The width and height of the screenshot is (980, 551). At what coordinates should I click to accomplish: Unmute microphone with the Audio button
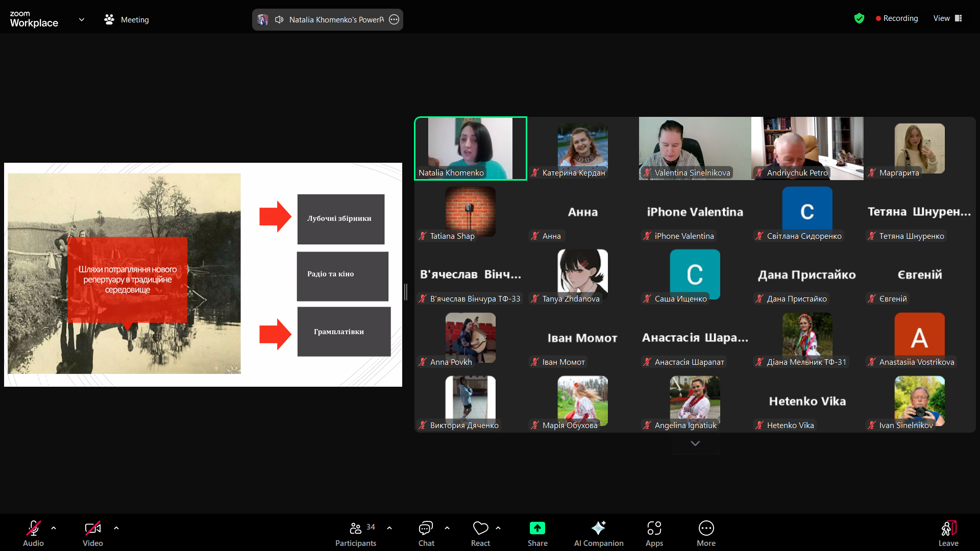[33, 533]
